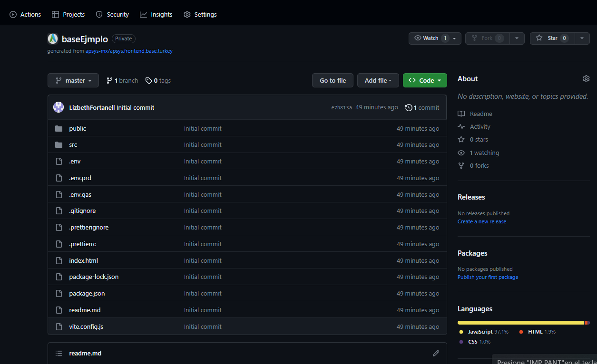
Task: Switch to the Insights tab
Action: click(156, 15)
